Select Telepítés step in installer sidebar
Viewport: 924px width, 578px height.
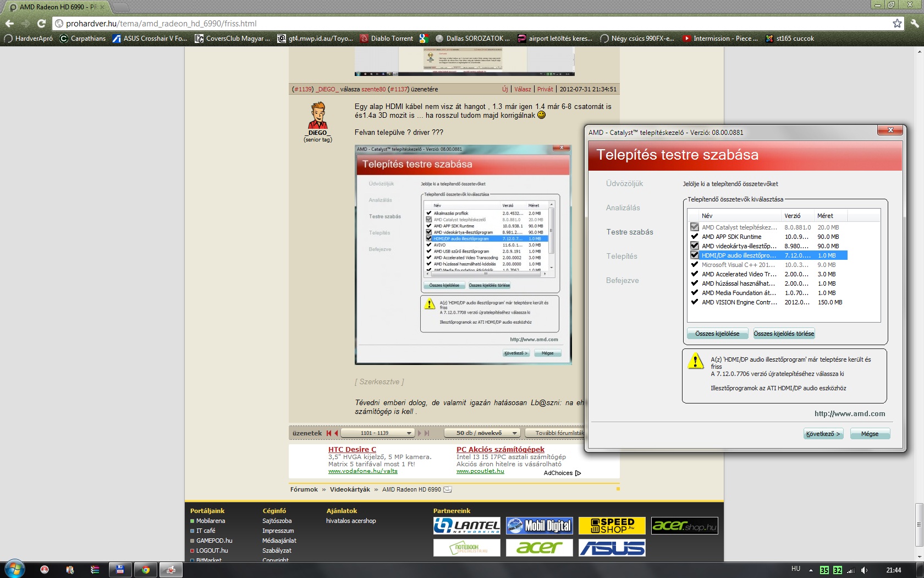tap(621, 256)
